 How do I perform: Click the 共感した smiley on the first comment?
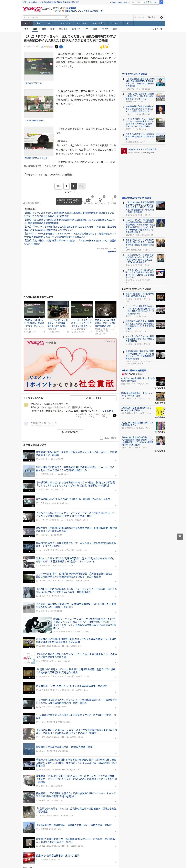coord(78,415)
